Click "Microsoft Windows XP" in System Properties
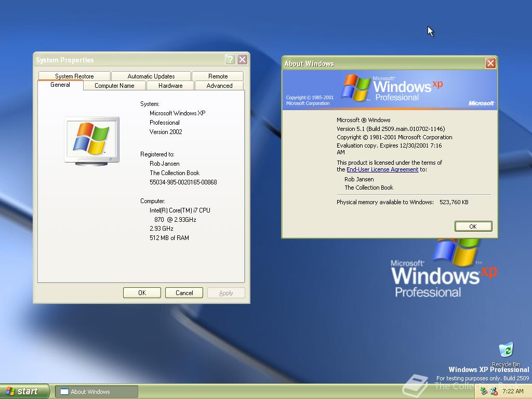Viewport: 532px width, 399px height. point(178,113)
